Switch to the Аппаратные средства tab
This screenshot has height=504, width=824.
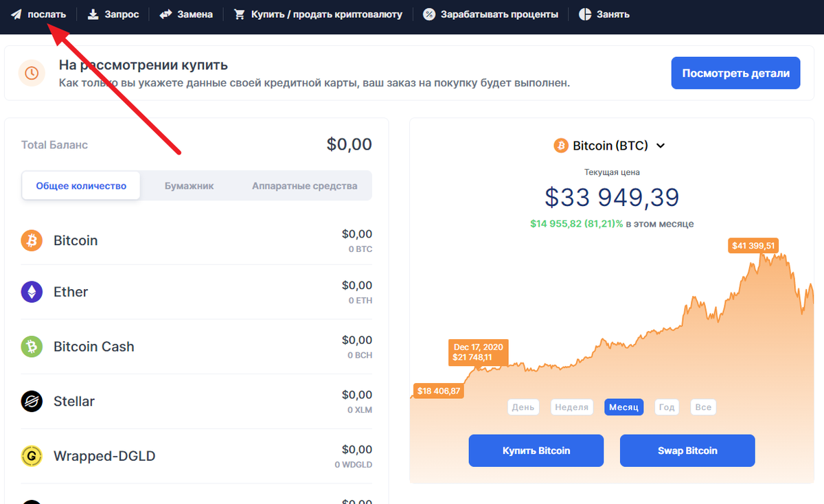[304, 185]
